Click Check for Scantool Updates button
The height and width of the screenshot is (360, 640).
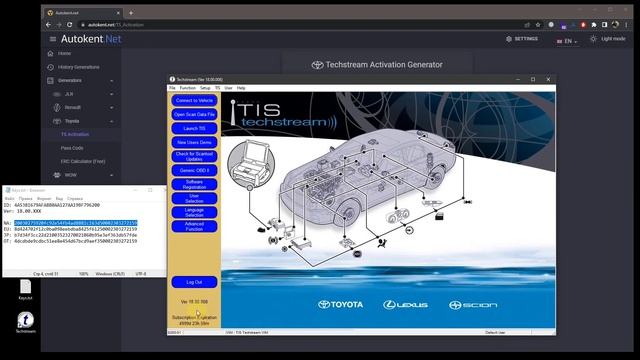(x=194, y=156)
